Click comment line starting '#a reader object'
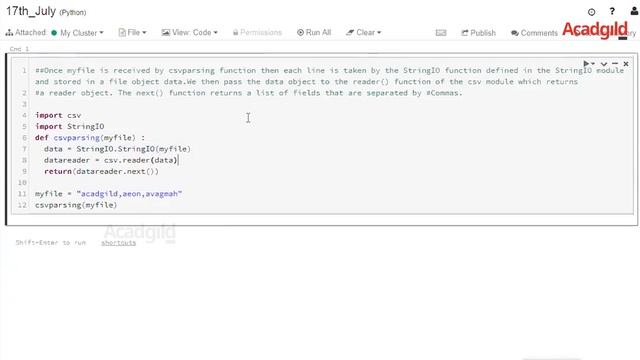Image resolution: width=640 pixels, height=360 pixels. (x=249, y=93)
